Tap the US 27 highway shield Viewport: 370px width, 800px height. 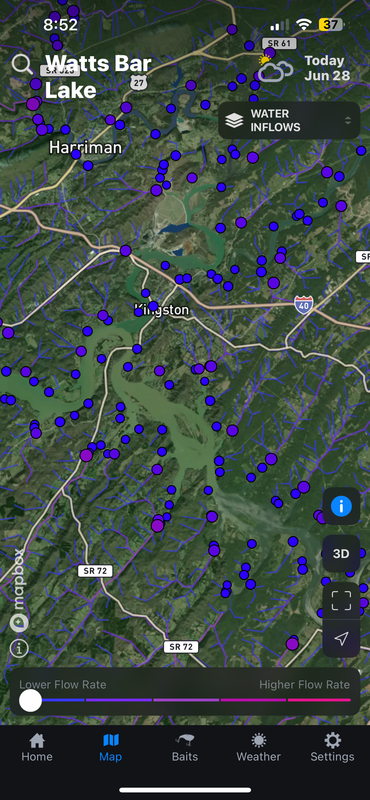(x=137, y=82)
